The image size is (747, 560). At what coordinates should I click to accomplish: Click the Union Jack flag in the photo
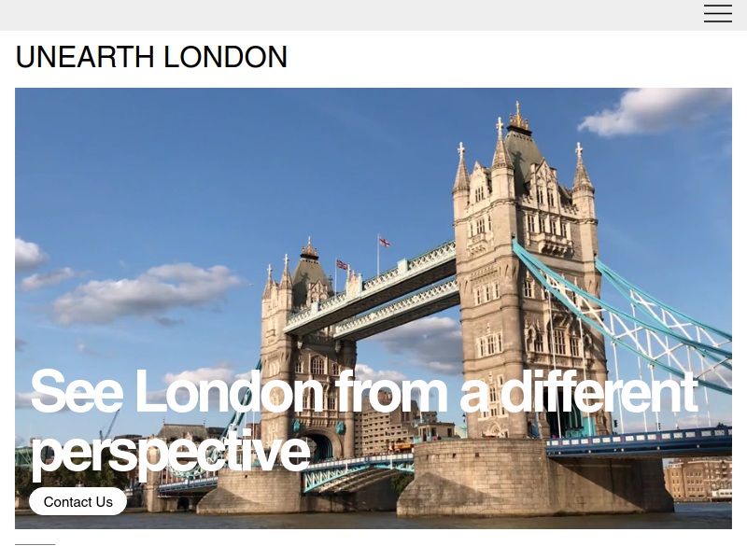tap(342, 264)
